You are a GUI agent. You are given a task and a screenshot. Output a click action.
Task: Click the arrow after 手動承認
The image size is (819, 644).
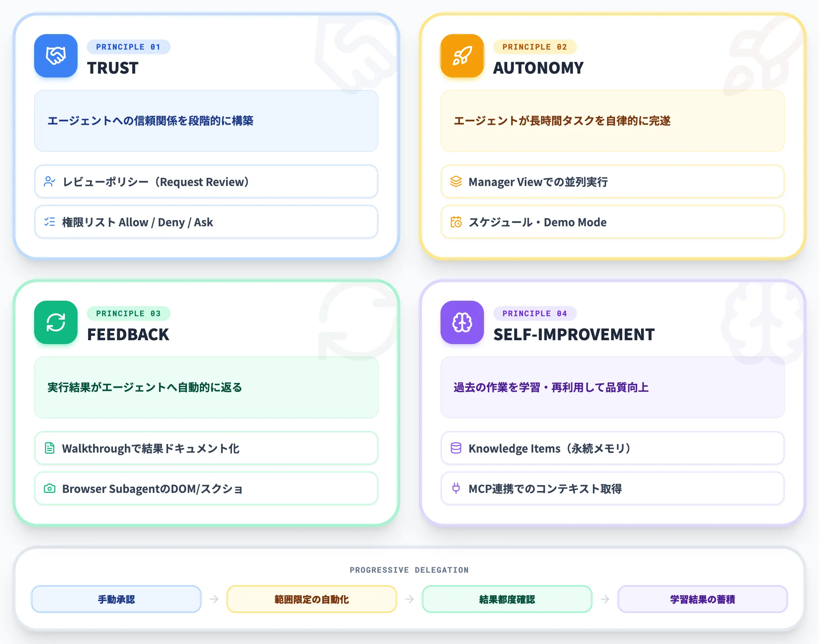[214, 599]
